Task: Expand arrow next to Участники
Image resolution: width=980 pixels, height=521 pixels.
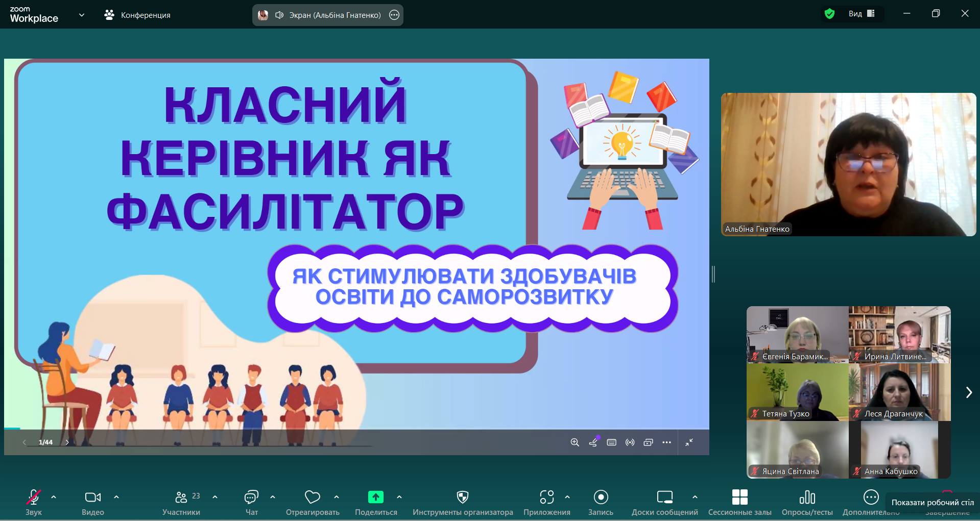Action: click(215, 497)
